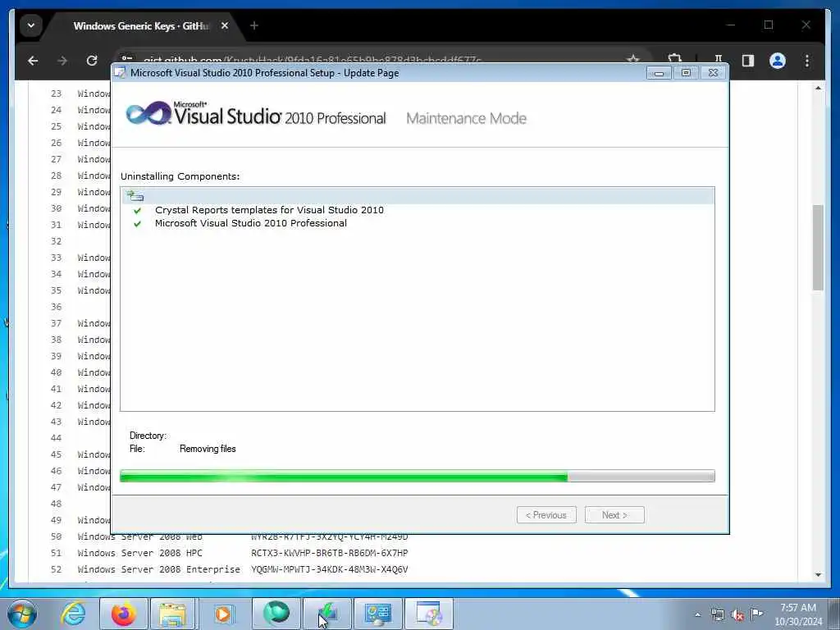Image resolution: width=840 pixels, height=630 pixels.
Task: Launch Internet Explorer from the taskbar
Action: [x=73, y=614]
